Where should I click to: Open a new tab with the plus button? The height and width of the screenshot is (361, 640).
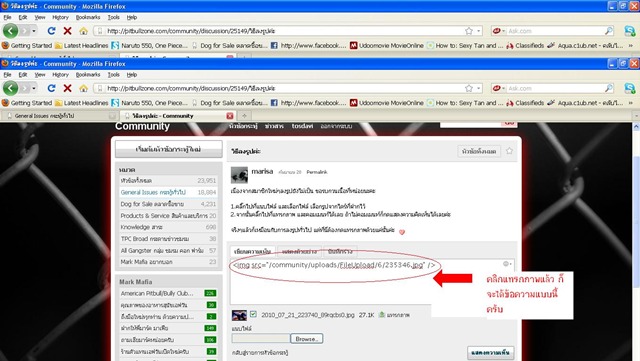click(244, 116)
